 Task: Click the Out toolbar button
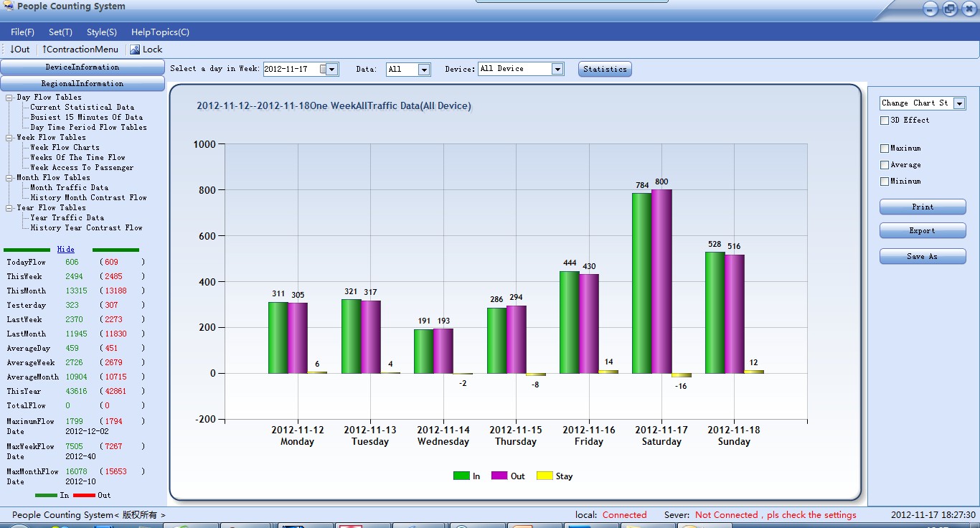tap(20, 49)
